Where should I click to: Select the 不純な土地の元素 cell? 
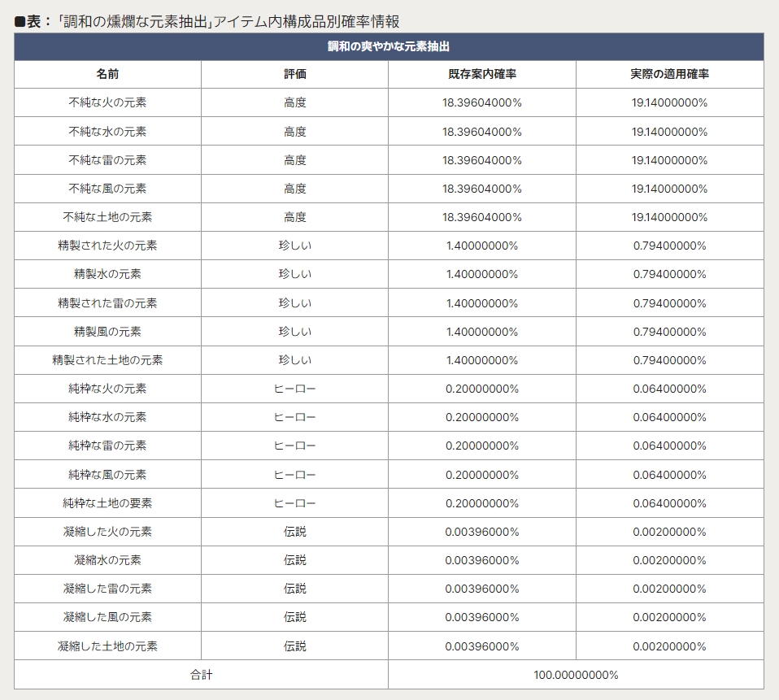point(107,217)
